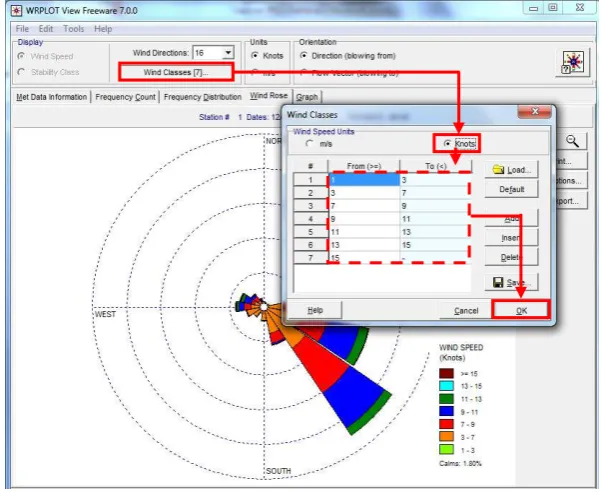Expand the Wind Directions dropdown

228,53
